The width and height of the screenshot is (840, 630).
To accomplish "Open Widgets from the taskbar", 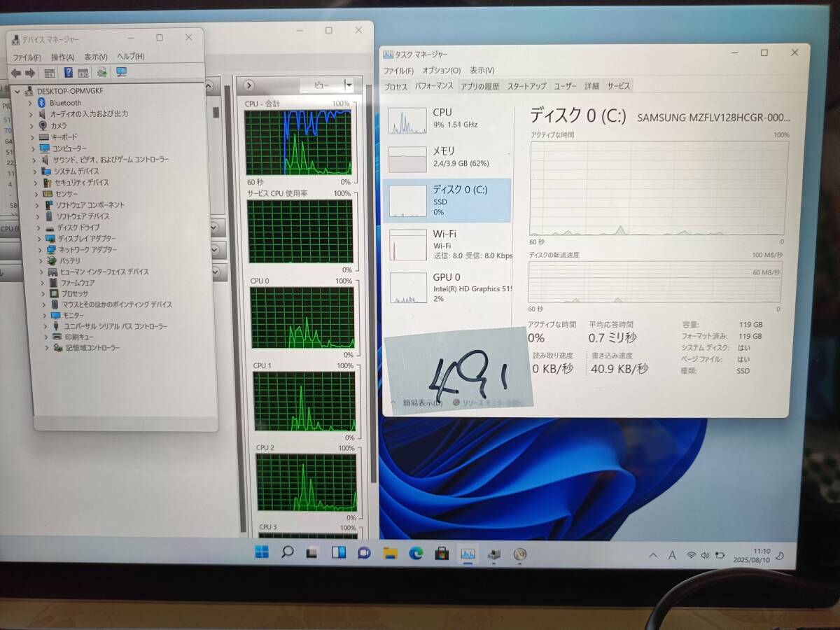I will pos(338,552).
